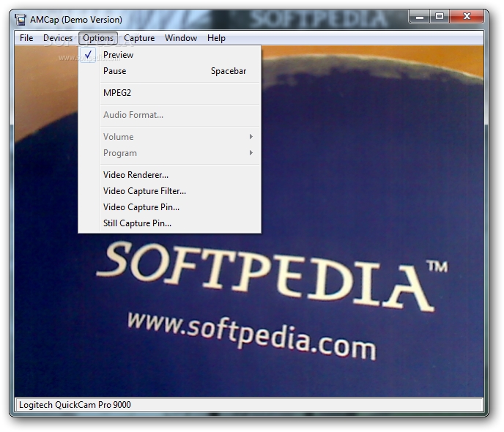Open Still Capture Pin... dialog

pyautogui.click(x=170, y=223)
